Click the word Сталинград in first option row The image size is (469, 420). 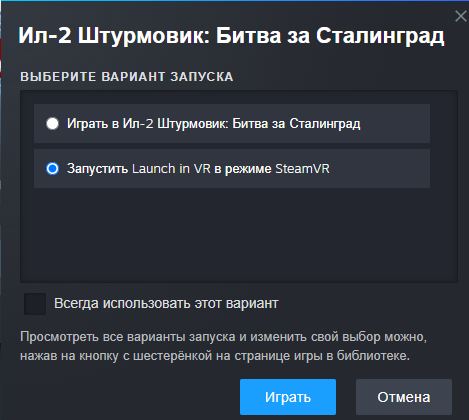click(325, 124)
